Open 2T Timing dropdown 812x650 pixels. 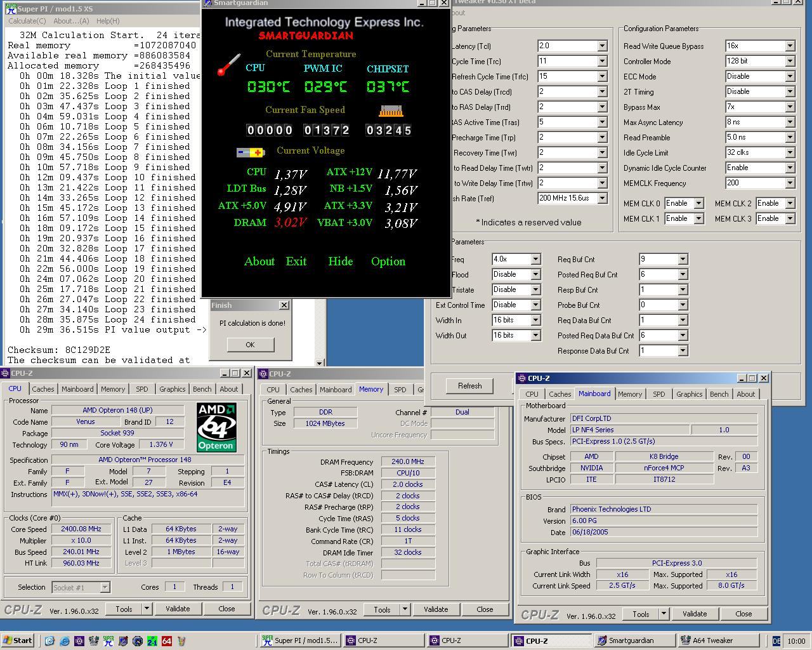coord(790,91)
